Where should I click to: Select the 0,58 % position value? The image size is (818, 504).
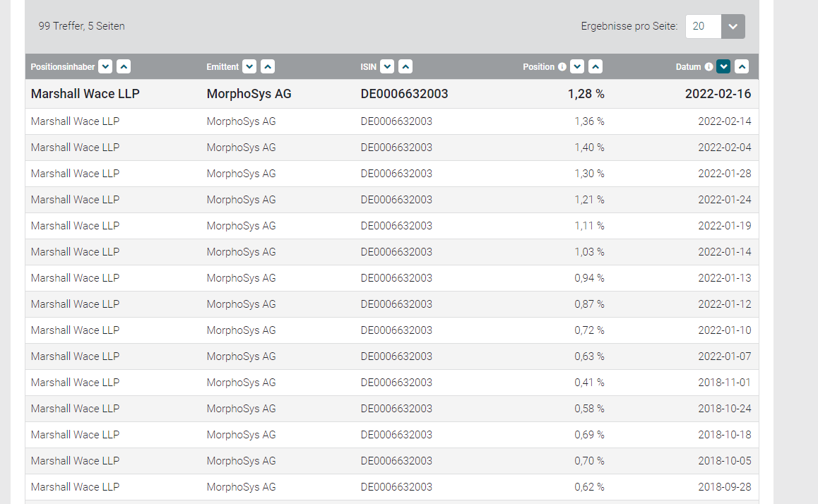click(590, 408)
